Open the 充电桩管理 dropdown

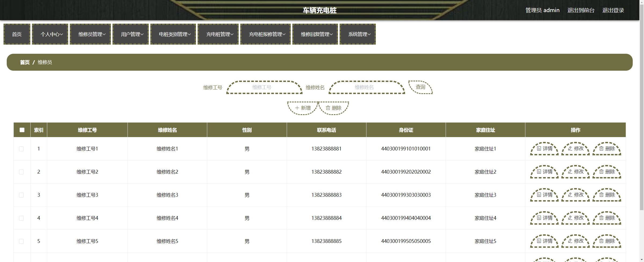click(218, 34)
